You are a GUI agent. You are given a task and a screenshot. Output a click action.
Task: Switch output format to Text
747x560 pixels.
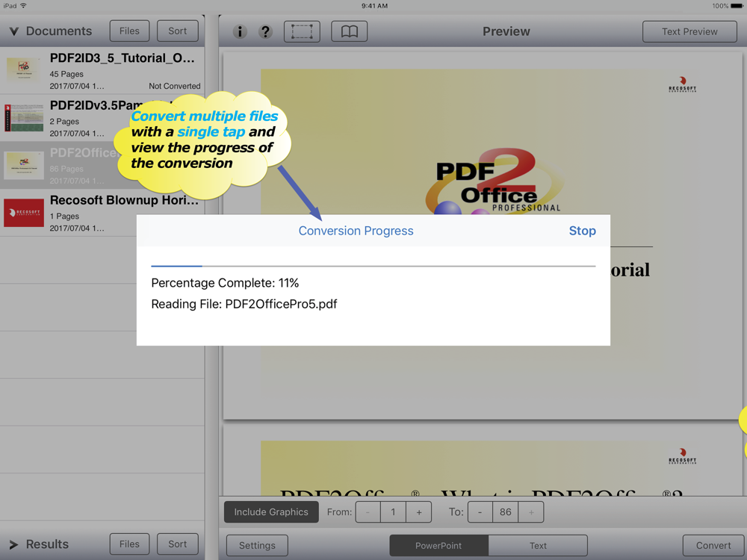point(538,545)
